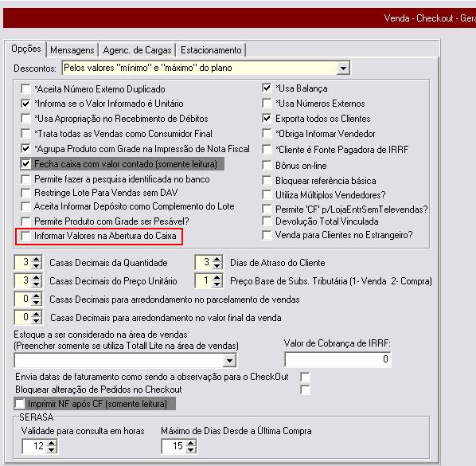Click the Casas Decimais da Quantidade number field

click(x=23, y=262)
